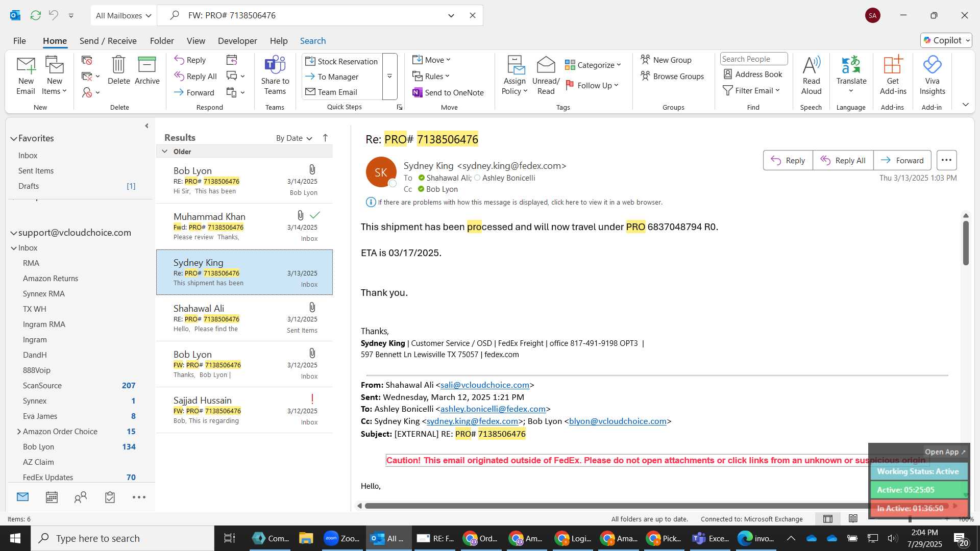The width and height of the screenshot is (980, 551).
Task: Open Sajjad Hussain's high-importance email
Action: click(x=244, y=410)
